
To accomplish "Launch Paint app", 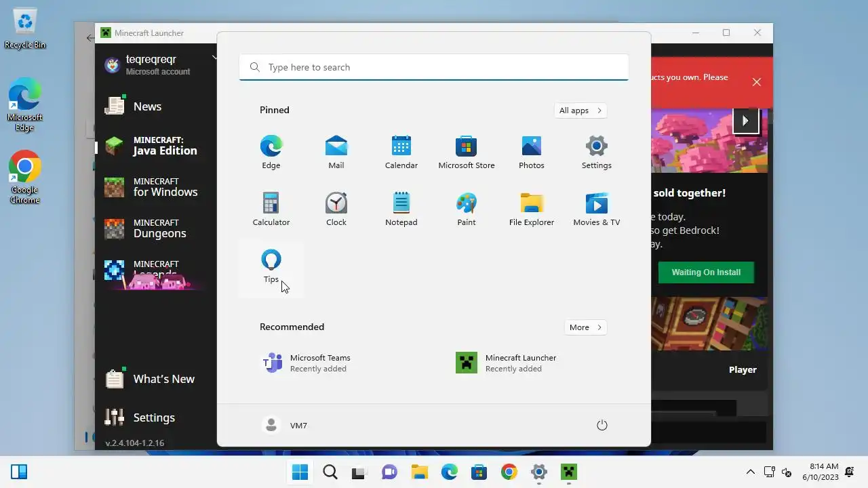I will click(x=466, y=209).
